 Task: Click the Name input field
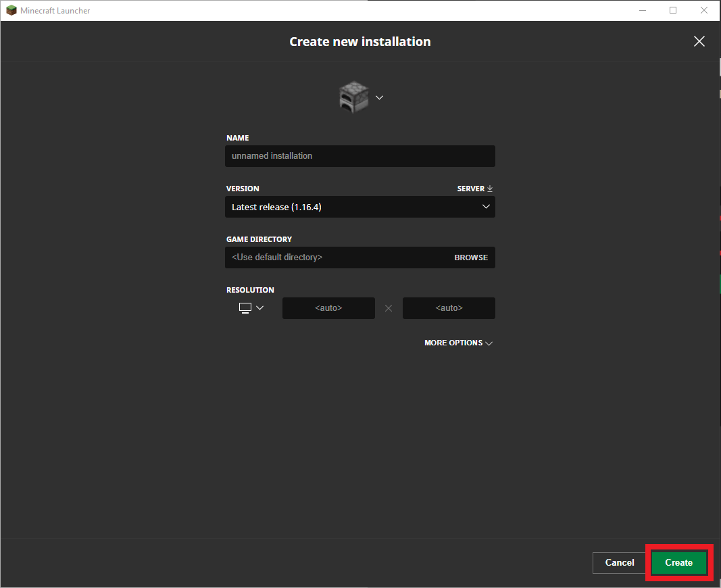tap(359, 156)
